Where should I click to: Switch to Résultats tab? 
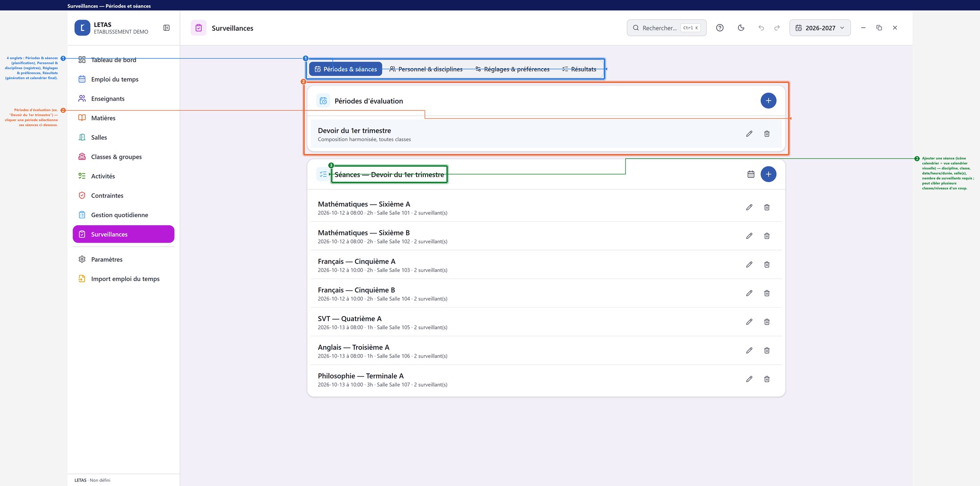(579, 69)
